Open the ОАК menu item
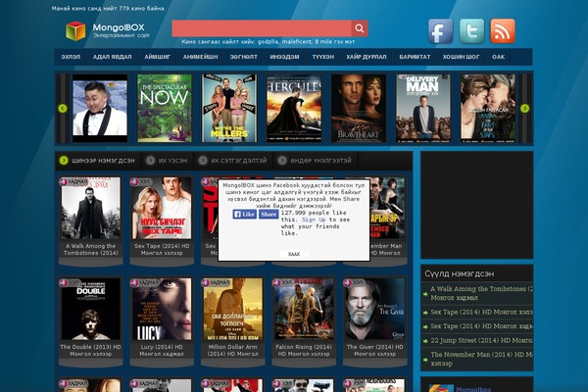Image resolution: width=588 pixels, height=392 pixels. [499, 57]
